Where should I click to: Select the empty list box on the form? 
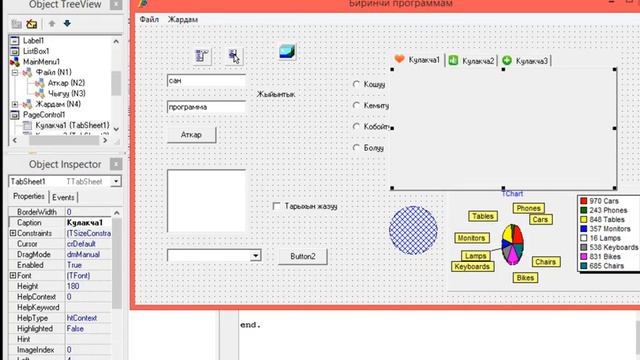(206, 201)
